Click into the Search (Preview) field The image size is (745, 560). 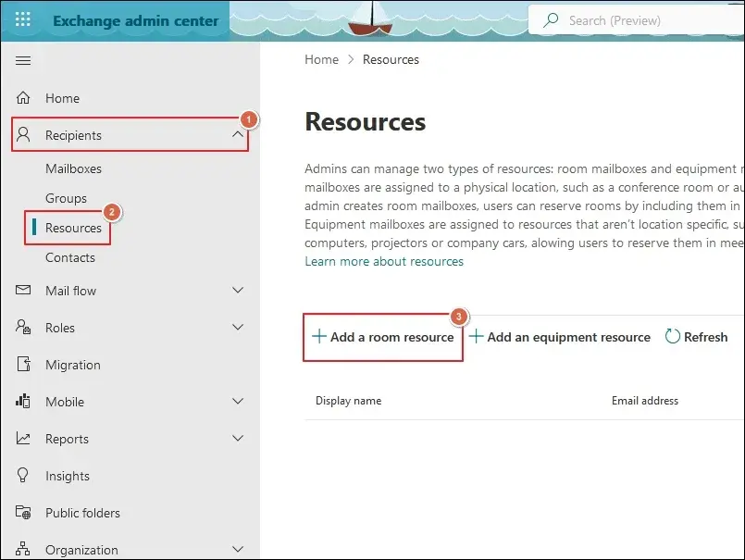(637, 20)
